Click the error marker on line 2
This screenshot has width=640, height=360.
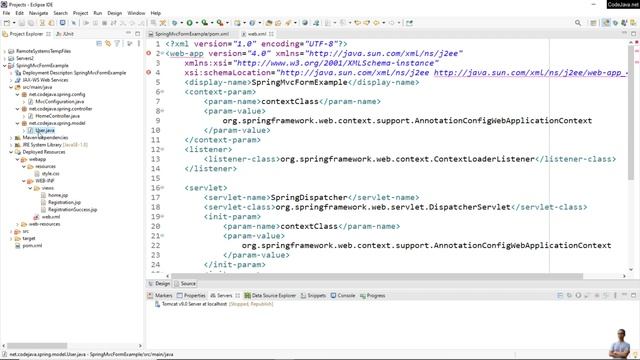(x=149, y=53)
